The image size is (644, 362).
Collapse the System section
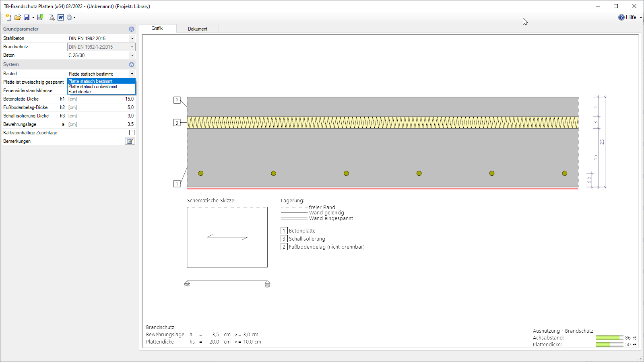131,64
